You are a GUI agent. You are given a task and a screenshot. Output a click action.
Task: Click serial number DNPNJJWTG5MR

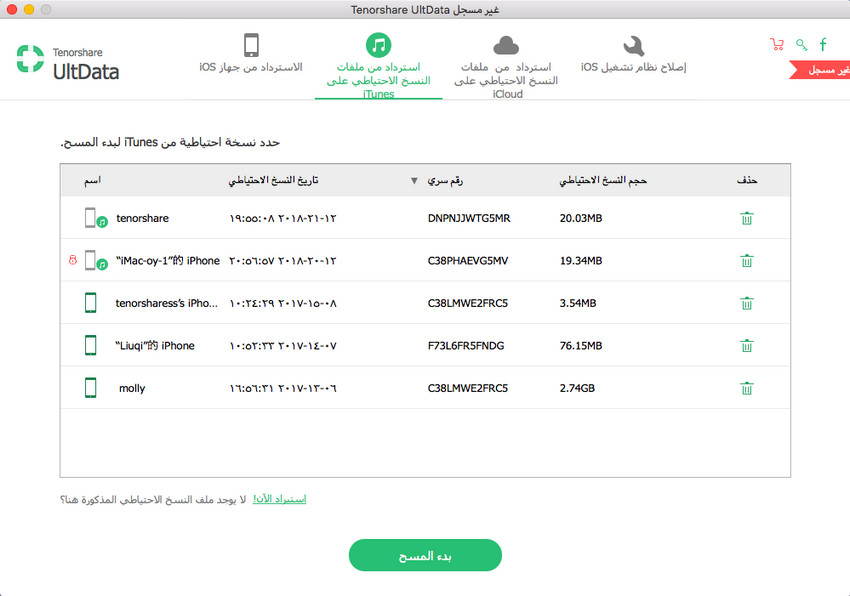click(469, 218)
